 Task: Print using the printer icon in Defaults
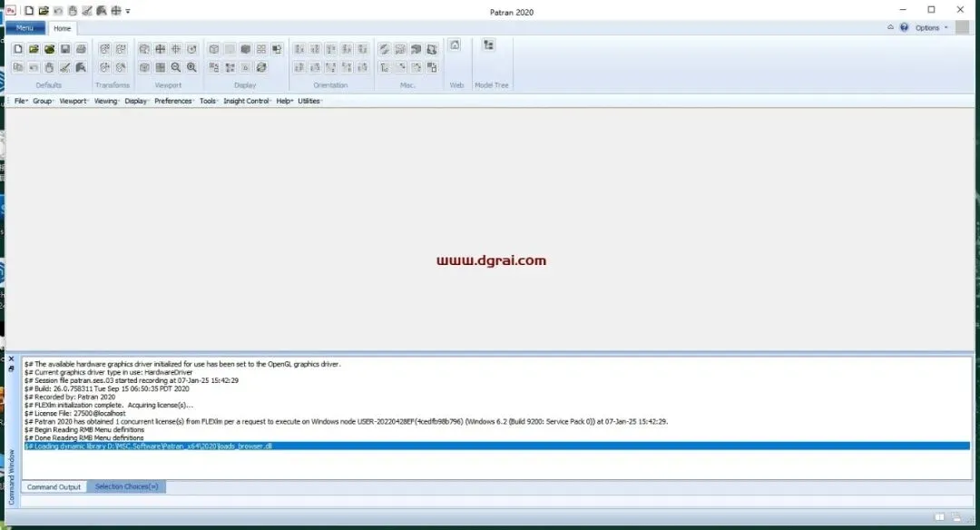tap(81, 49)
